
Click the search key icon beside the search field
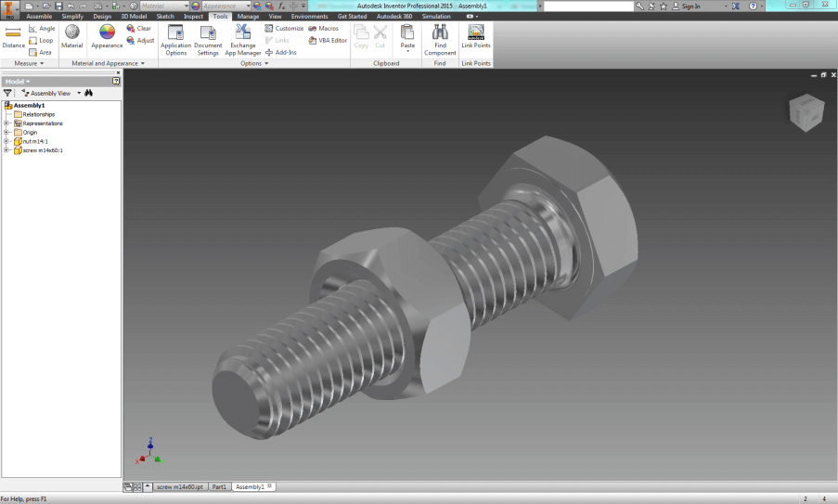[x=639, y=6]
